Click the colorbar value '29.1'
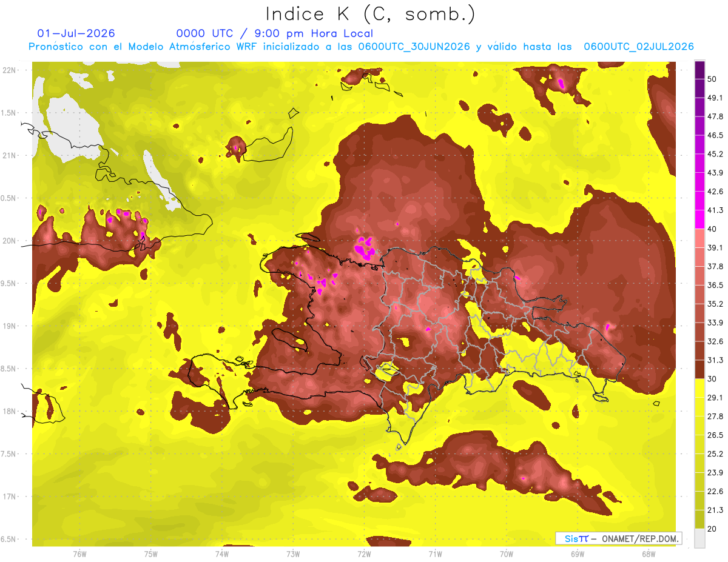The width and height of the screenshot is (728, 562). point(715,397)
